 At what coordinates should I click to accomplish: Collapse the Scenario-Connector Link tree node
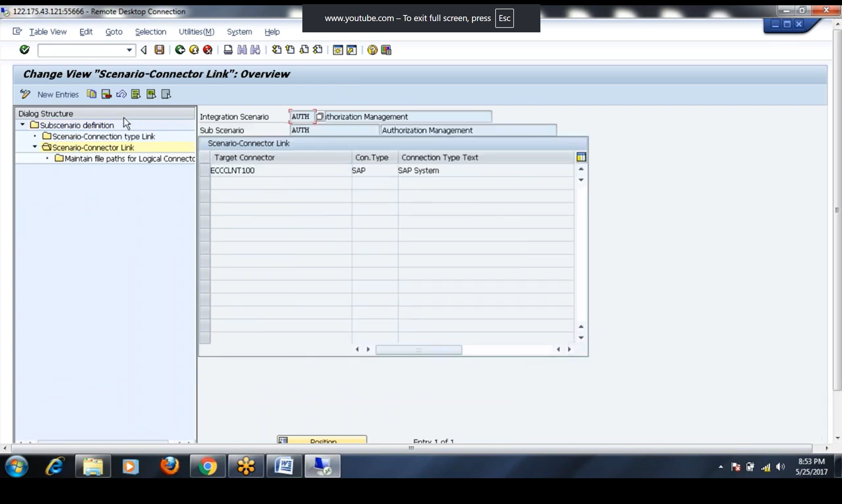(35, 147)
